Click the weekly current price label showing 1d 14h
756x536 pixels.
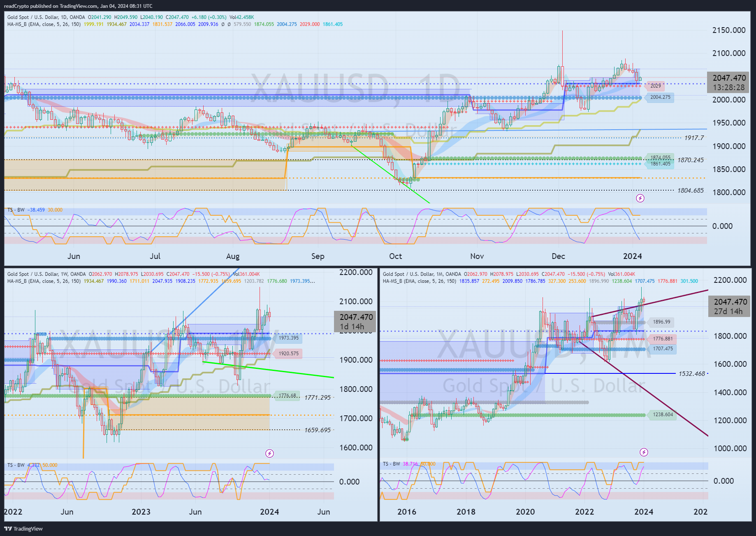click(355, 322)
